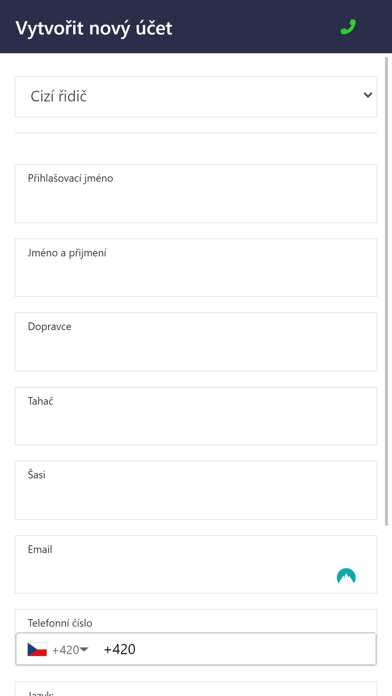Focus the Šasi input field
392x696 pixels.
196,490
